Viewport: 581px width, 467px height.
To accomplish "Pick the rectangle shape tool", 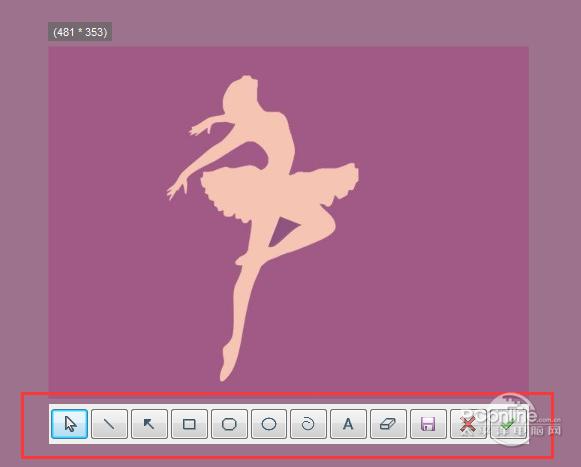I will [189, 424].
